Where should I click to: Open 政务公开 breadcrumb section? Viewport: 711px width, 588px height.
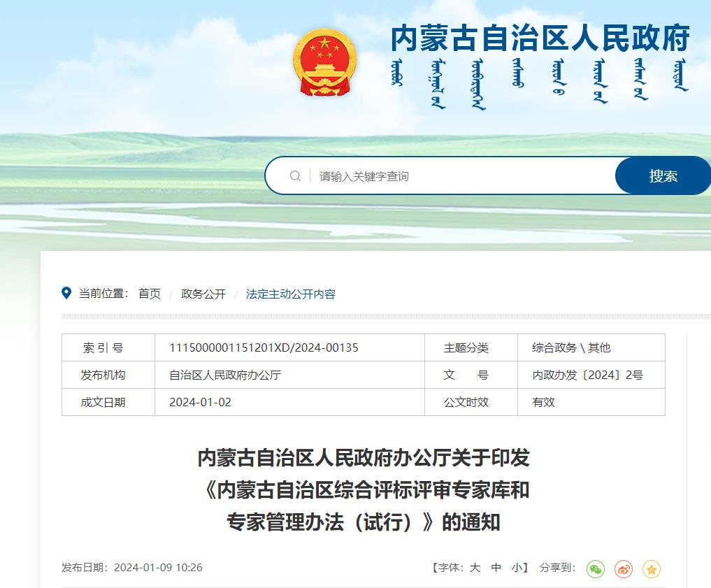coord(203,294)
